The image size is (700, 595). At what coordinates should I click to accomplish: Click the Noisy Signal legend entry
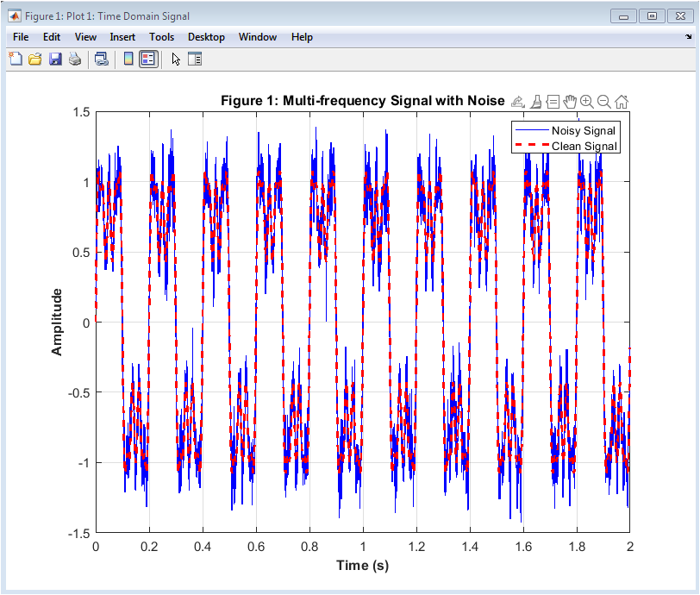point(584,130)
